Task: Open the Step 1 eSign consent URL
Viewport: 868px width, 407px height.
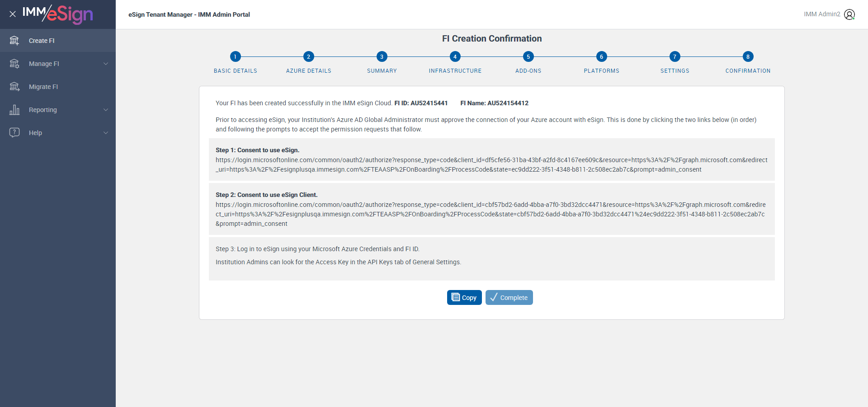Action: tap(491, 165)
